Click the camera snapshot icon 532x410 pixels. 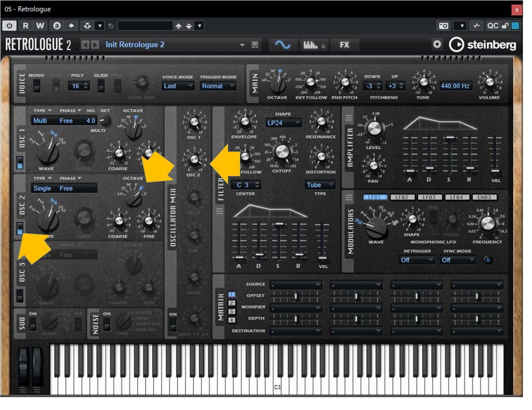click(444, 26)
